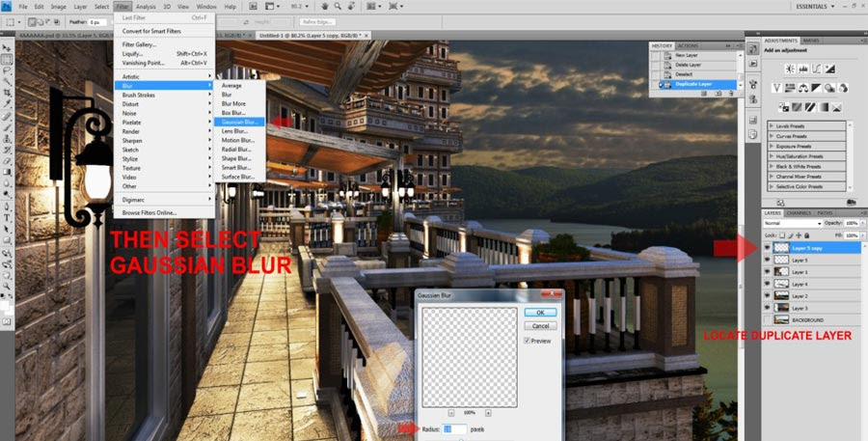The height and width of the screenshot is (441, 868).
Task: Add a Brightness/Contrast adjustment
Action: pyautogui.click(x=790, y=69)
